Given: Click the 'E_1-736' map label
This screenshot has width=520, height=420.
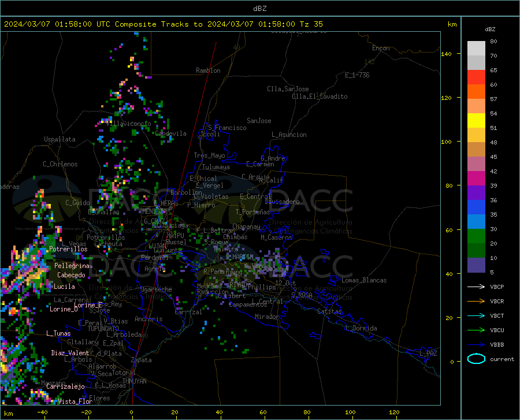Looking at the screenshot, I should (357, 75).
